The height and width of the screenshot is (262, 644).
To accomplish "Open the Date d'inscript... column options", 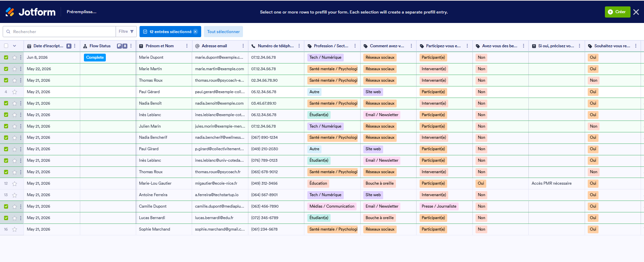I will pyautogui.click(x=75, y=46).
